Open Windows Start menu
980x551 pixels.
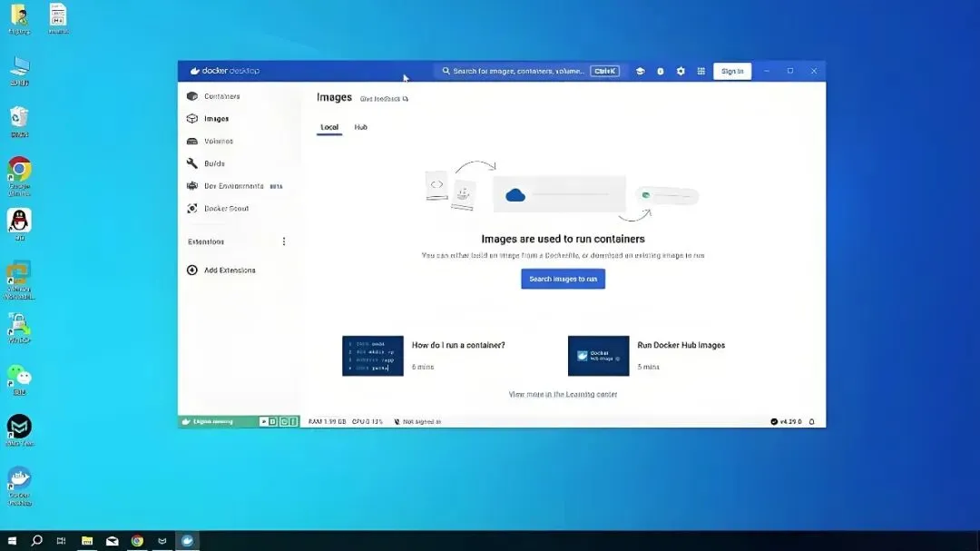(12, 540)
